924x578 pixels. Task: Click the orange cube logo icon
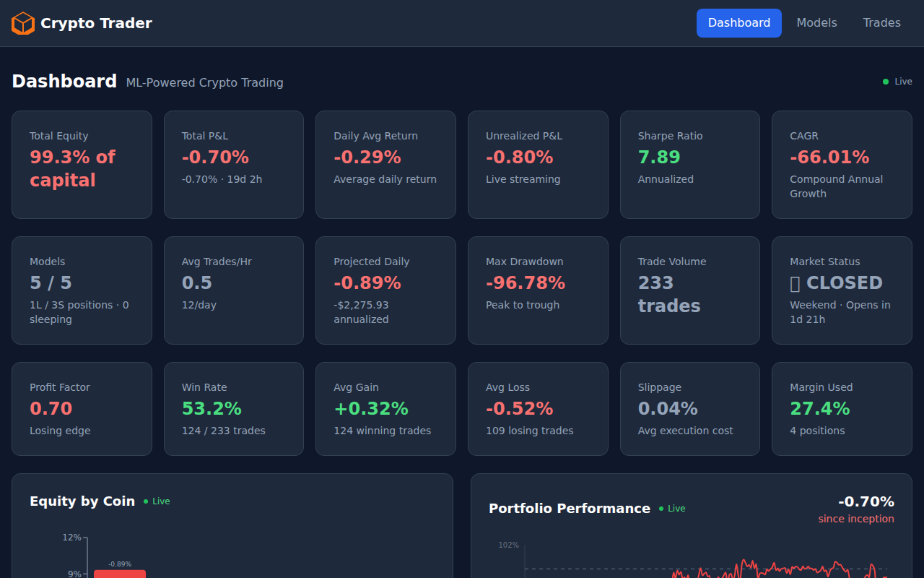click(x=23, y=23)
